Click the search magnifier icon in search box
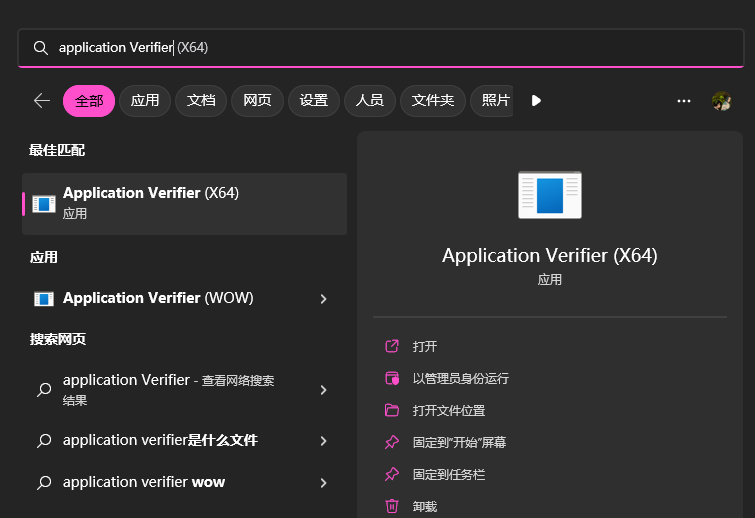Image resolution: width=755 pixels, height=518 pixels. click(41, 48)
